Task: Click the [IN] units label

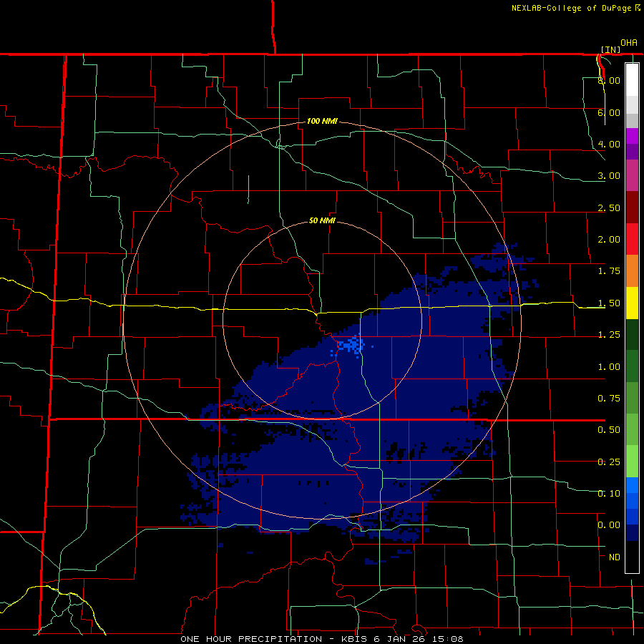Action: pos(611,49)
